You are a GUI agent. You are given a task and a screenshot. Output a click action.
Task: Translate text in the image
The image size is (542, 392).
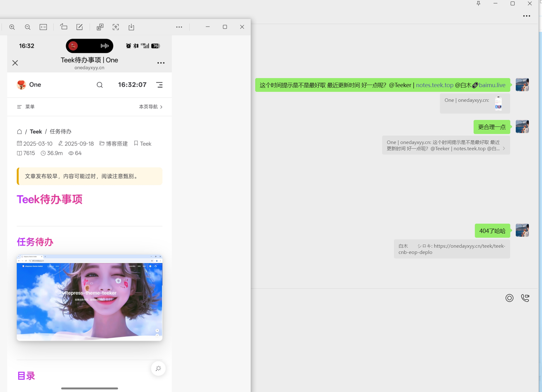click(x=100, y=27)
